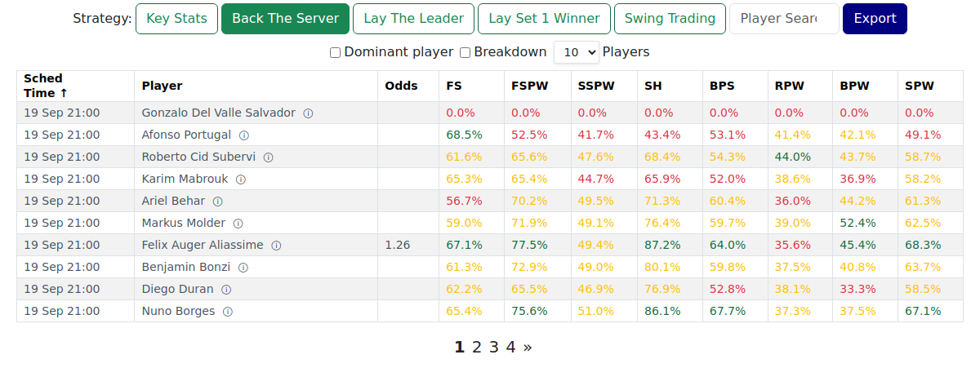Focus the Player Search field

[784, 18]
